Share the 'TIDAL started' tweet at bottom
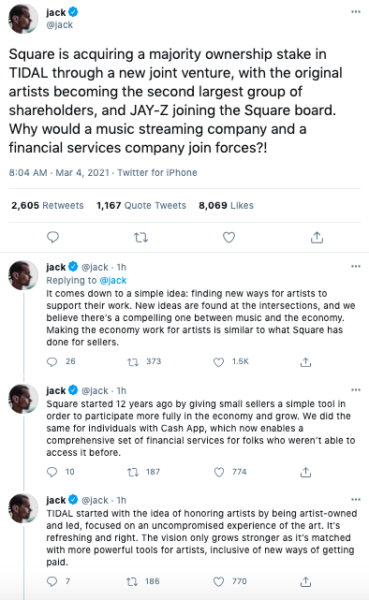The height and width of the screenshot is (600, 369). (x=305, y=582)
